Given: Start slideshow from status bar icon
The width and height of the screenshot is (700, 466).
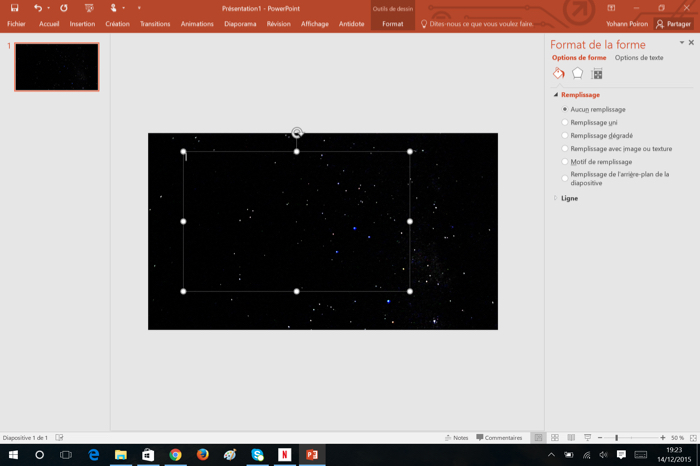Looking at the screenshot, I should [587, 438].
